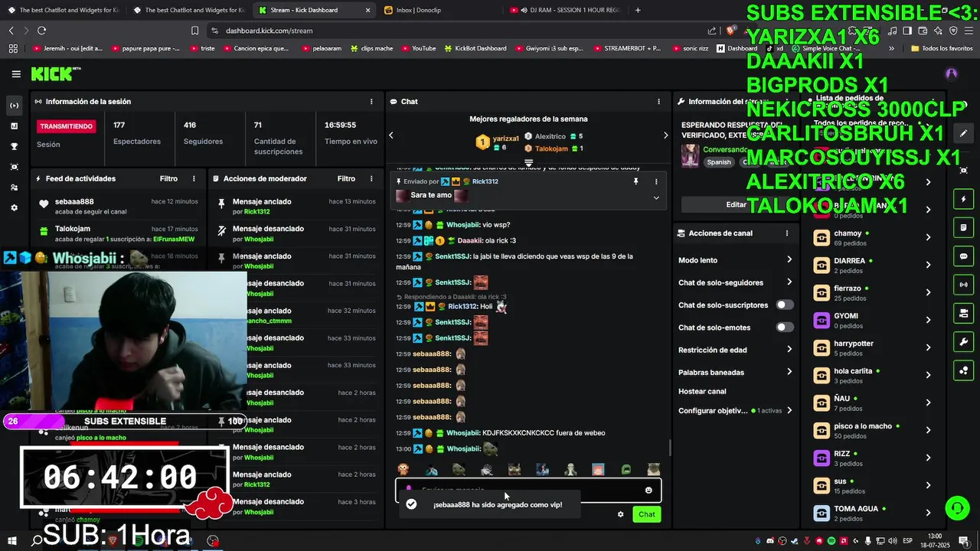Show previous top gifters carousel page
The width and height of the screenshot is (980, 551).
point(391,135)
